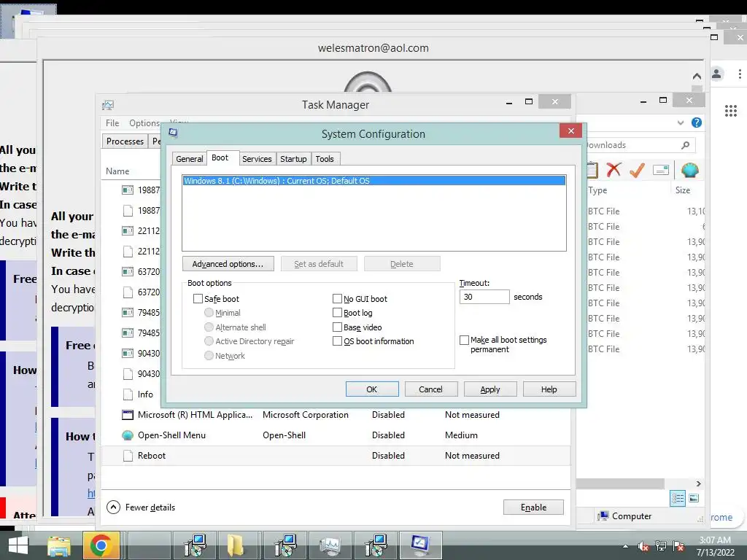Open the Google apps grid icon

point(731,111)
